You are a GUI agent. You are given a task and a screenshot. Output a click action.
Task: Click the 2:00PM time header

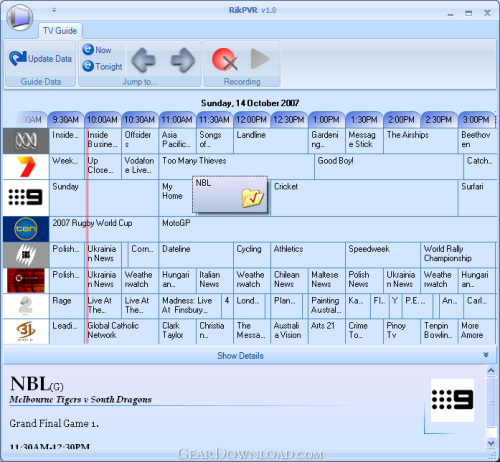(x=401, y=120)
